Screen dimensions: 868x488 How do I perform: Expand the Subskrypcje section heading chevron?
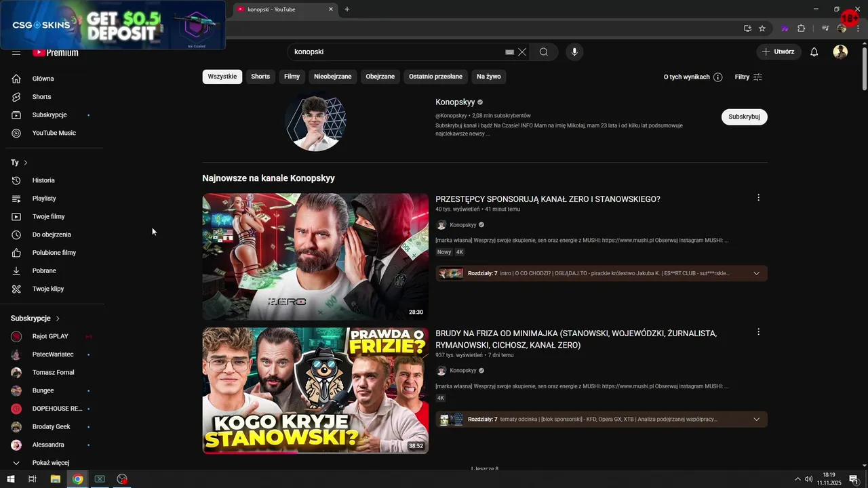point(58,319)
